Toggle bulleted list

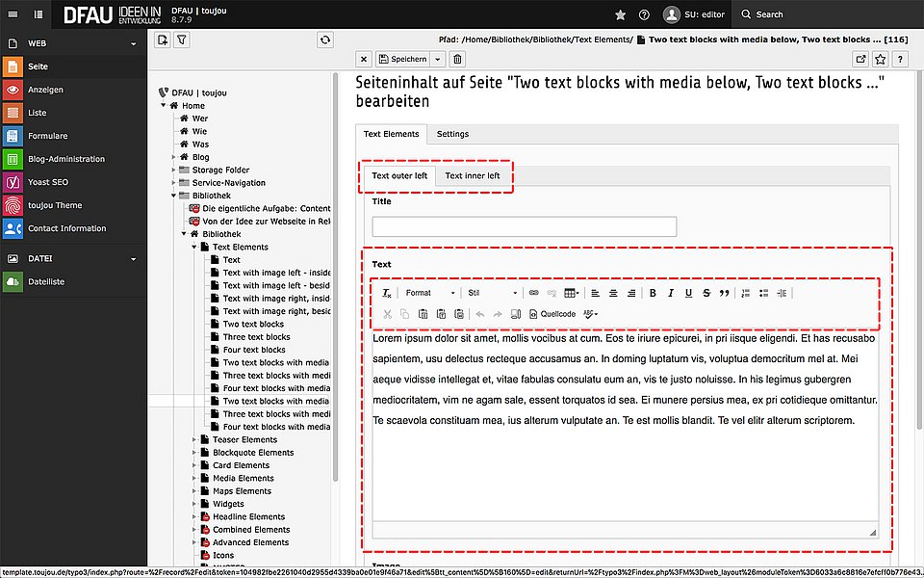763,293
